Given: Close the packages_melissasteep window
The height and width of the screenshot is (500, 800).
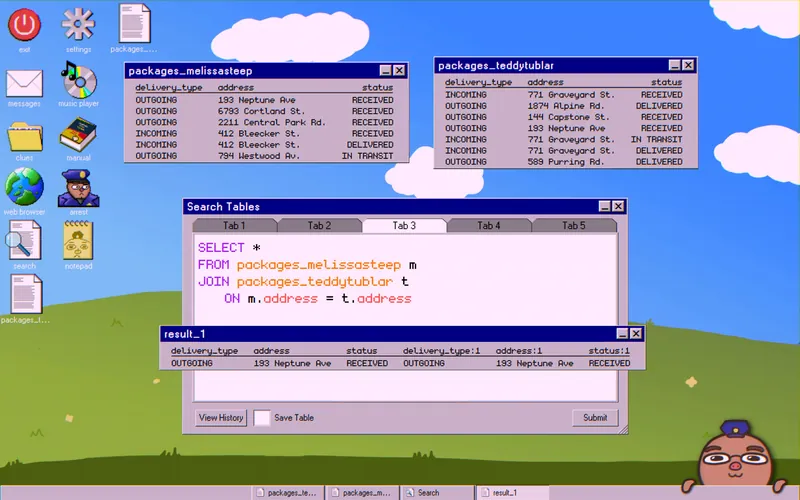Looking at the screenshot, I should coord(399,70).
